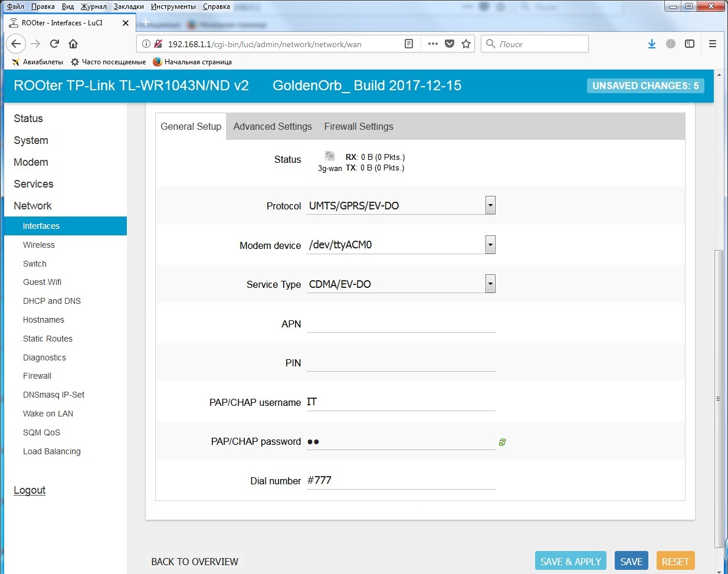Click the reveal password icon

502,442
